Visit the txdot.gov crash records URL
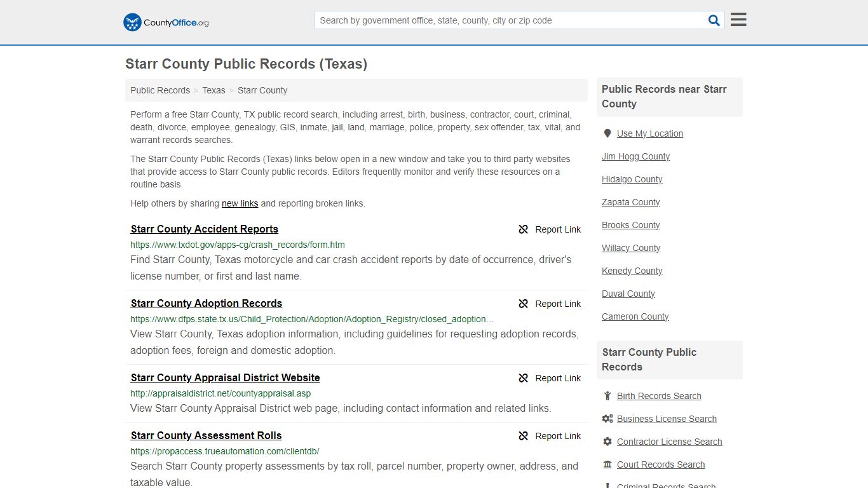This screenshot has height=488, width=868. click(238, 245)
